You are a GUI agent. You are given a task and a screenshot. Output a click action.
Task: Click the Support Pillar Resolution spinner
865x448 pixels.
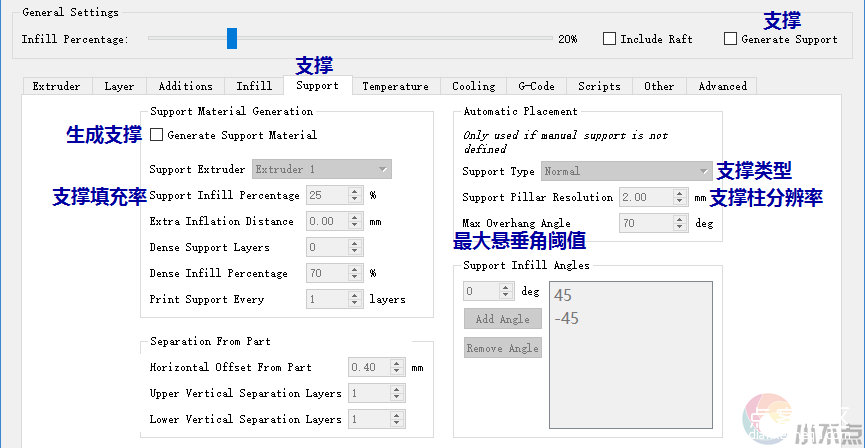pos(647,197)
